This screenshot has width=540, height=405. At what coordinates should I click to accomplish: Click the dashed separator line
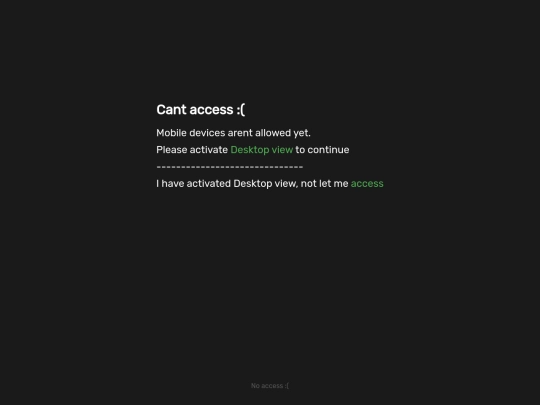230,167
